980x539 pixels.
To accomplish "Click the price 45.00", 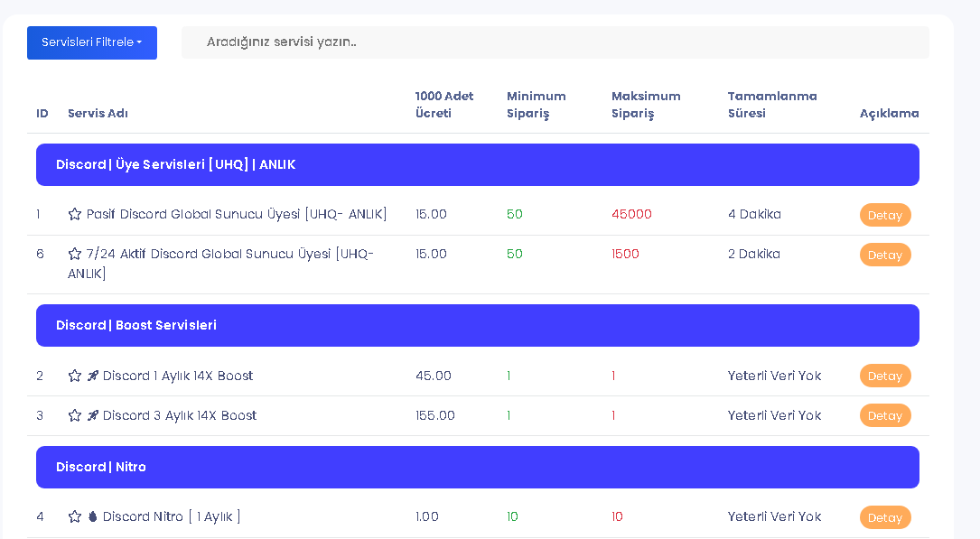I will click(x=434, y=376).
